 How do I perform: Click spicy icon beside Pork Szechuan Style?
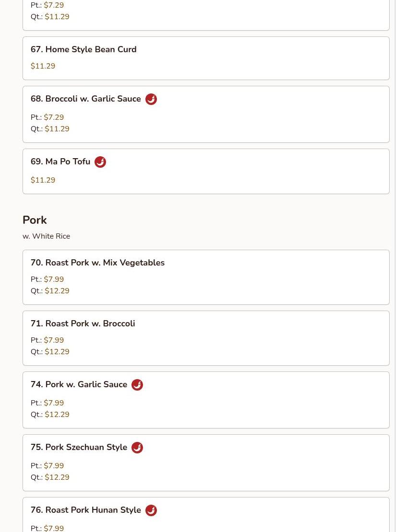coord(137,448)
